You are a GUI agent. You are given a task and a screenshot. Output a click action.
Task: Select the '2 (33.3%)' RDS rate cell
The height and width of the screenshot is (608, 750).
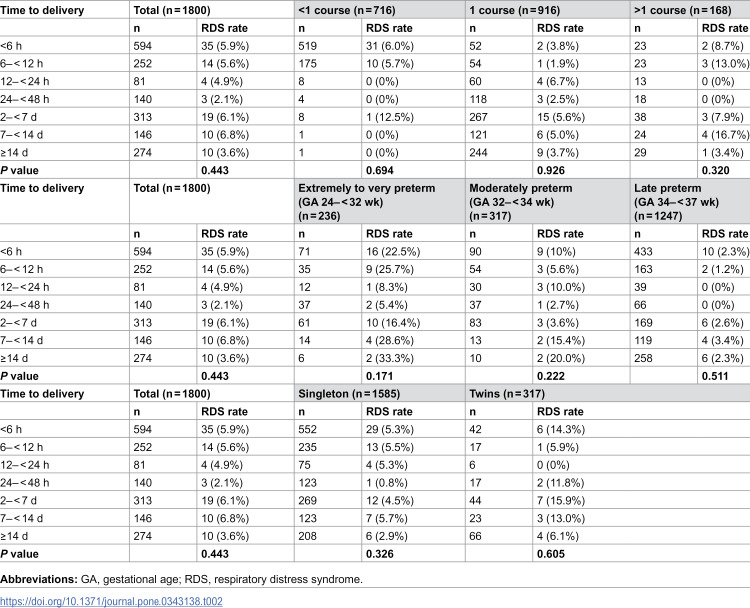(390, 358)
